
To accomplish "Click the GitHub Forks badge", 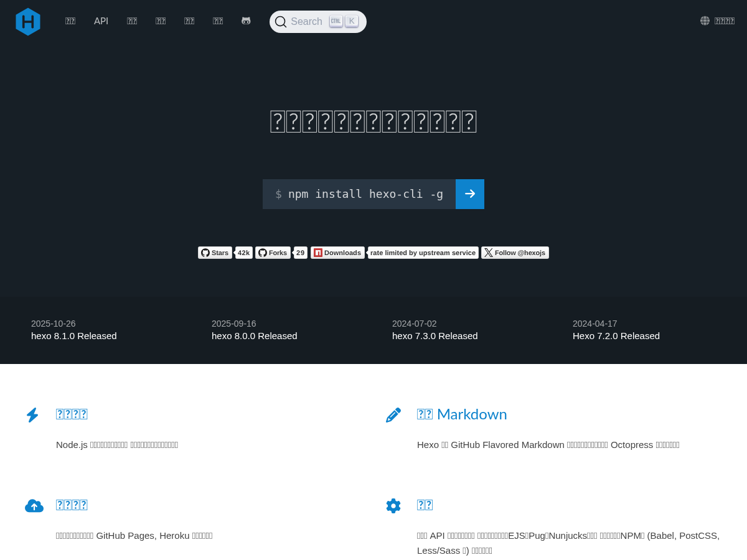I will (273, 253).
